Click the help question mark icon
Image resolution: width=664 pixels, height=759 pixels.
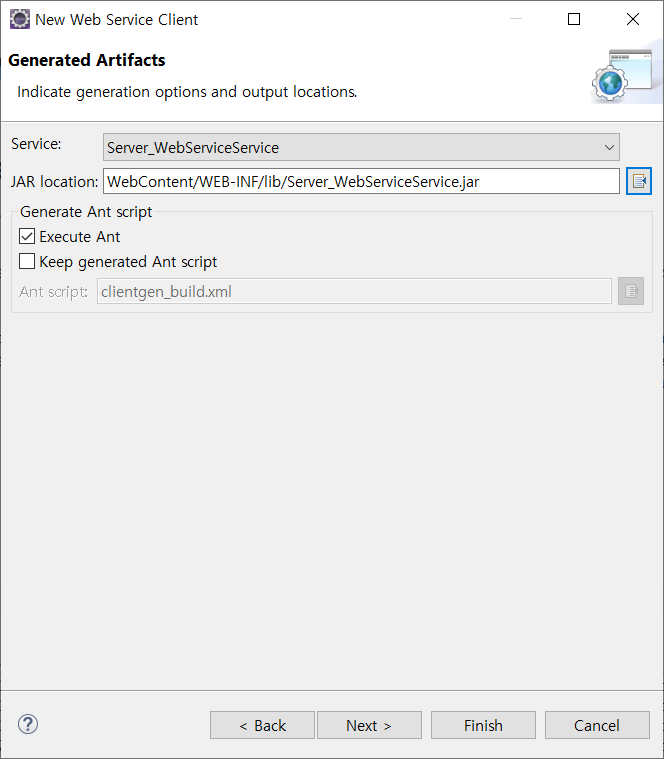pyautogui.click(x=28, y=724)
